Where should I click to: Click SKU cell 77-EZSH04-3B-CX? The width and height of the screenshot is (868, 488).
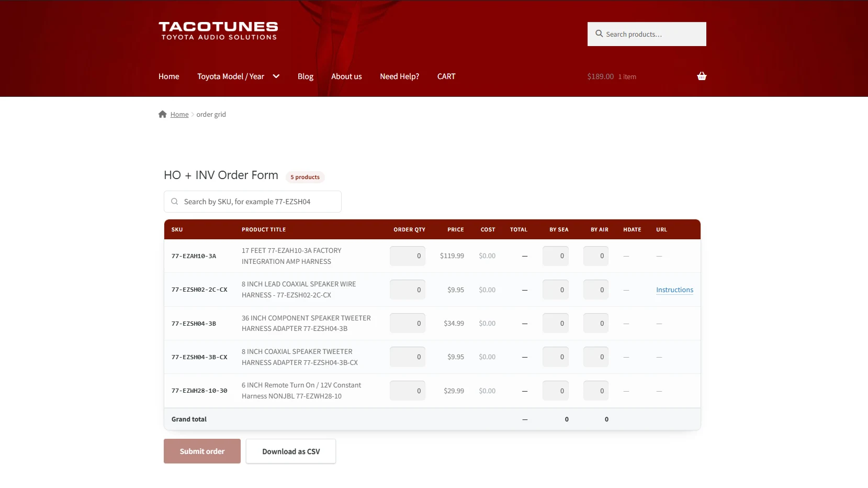point(199,357)
